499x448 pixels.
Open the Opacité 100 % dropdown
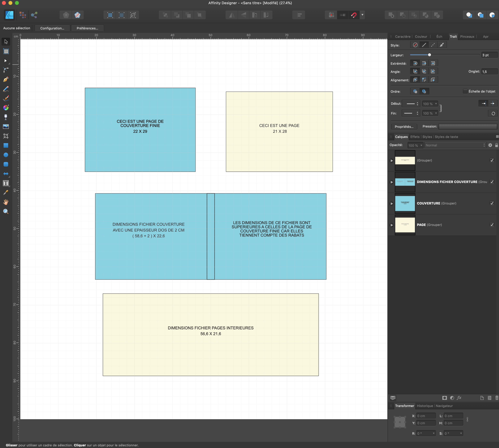tap(415, 145)
